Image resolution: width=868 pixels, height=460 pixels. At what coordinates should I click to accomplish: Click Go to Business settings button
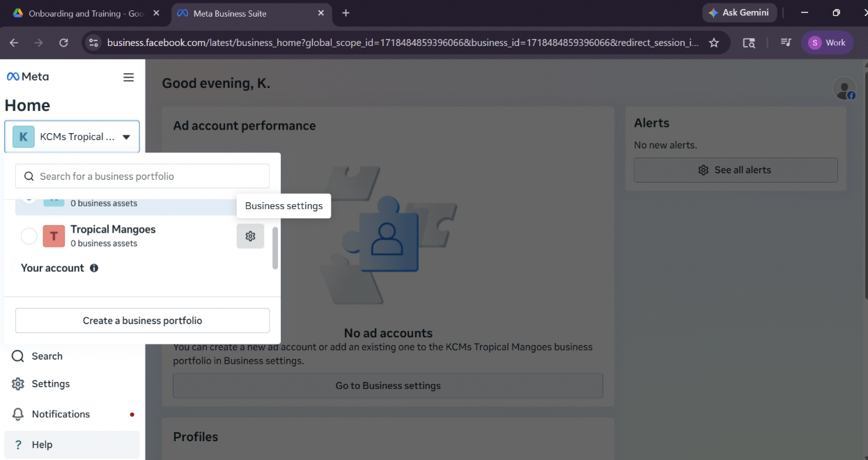[x=388, y=385]
